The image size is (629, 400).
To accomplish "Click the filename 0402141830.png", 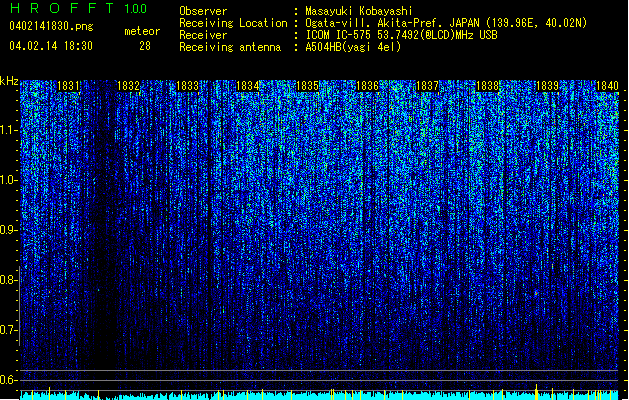I will (x=51, y=26).
